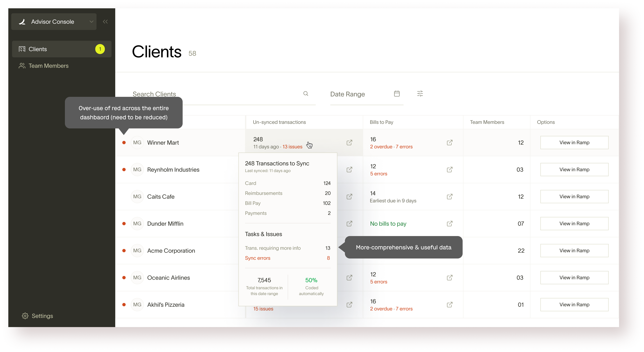
Task: Open Oceanic Airlines bills external link icon
Action: [x=450, y=278]
